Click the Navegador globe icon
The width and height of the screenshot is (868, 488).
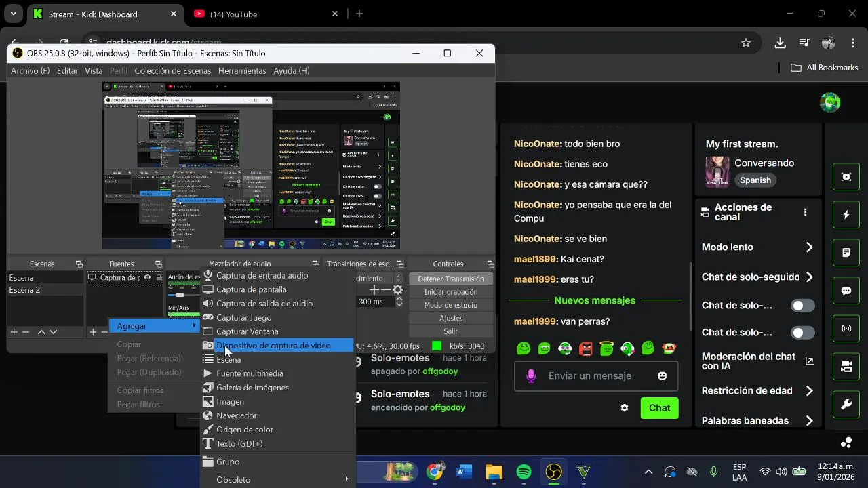pos(208,415)
